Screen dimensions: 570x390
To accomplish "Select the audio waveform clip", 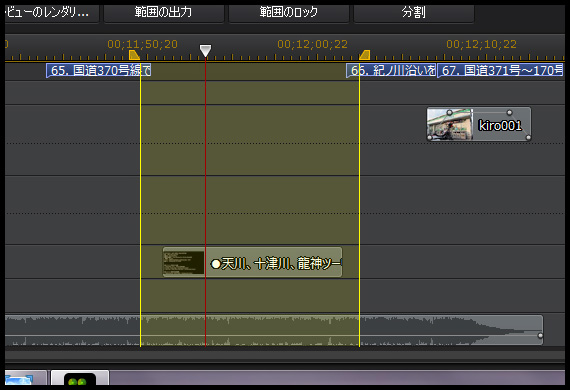I will coord(274,330).
